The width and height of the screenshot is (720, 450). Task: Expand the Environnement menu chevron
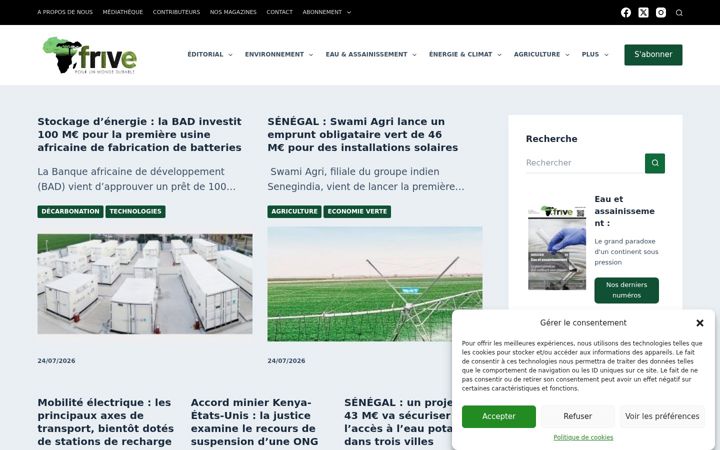click(x=311, y=55)
